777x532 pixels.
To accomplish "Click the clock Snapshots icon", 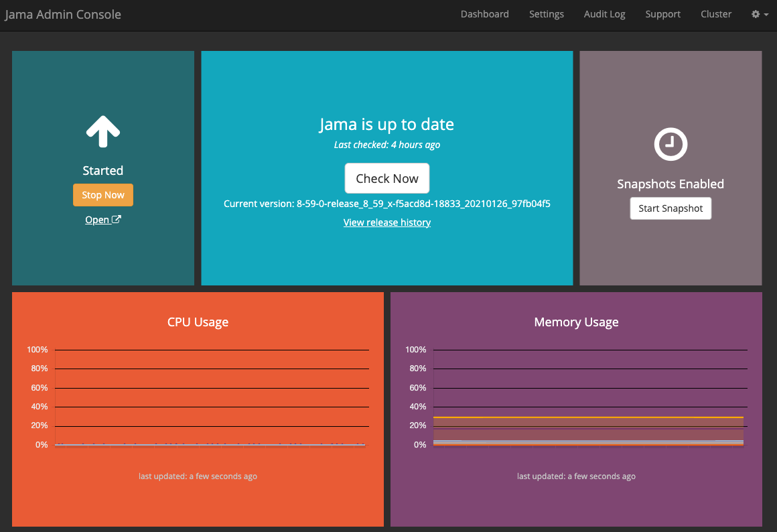I will point(670,144).
